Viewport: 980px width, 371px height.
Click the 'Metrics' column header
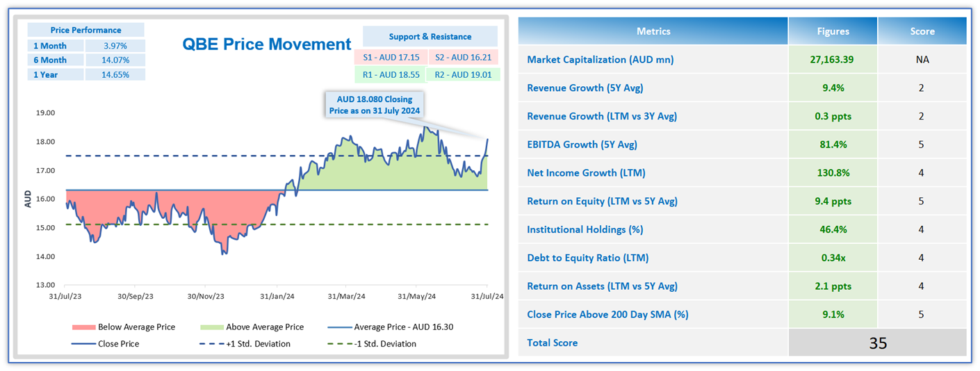coord(653,31)
